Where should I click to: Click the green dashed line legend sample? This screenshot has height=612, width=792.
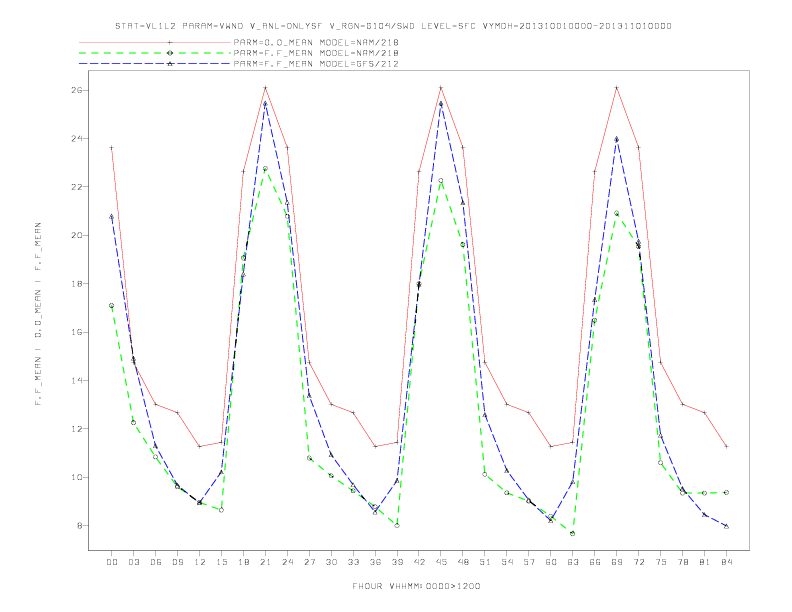click(155, 53)
